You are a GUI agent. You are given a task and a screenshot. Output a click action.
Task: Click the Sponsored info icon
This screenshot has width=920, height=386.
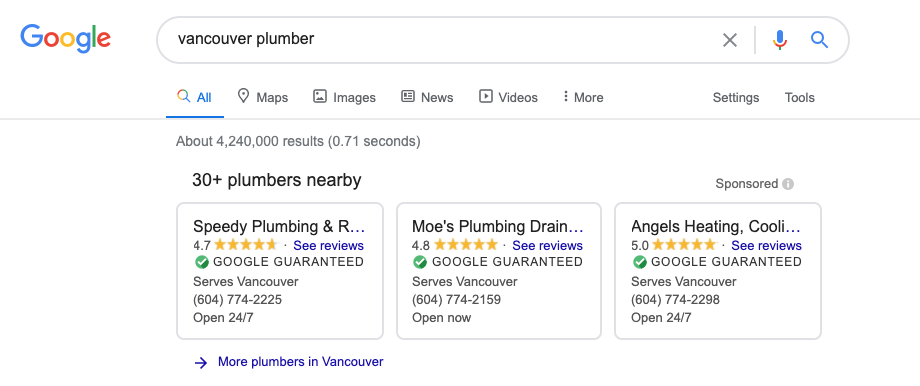pos(788,184)
